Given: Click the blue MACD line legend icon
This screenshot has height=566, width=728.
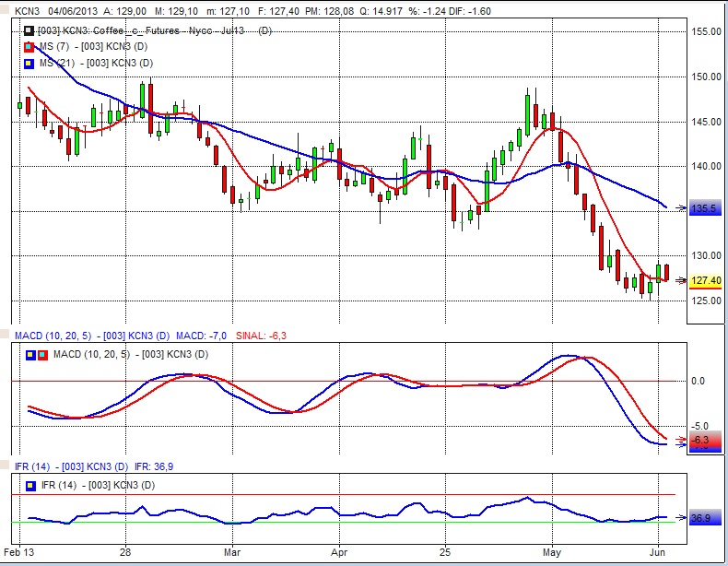Looking at the screenshot, I should click(32, 355).
